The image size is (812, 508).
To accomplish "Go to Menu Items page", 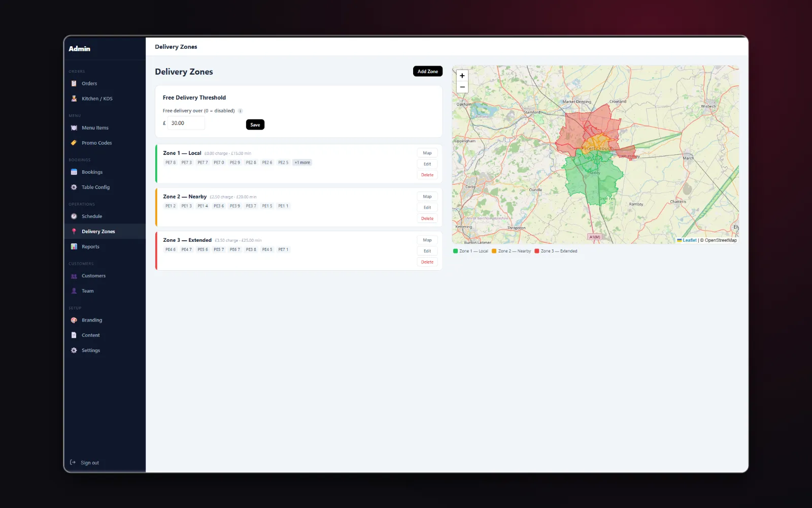I will (x=105, y=128).
